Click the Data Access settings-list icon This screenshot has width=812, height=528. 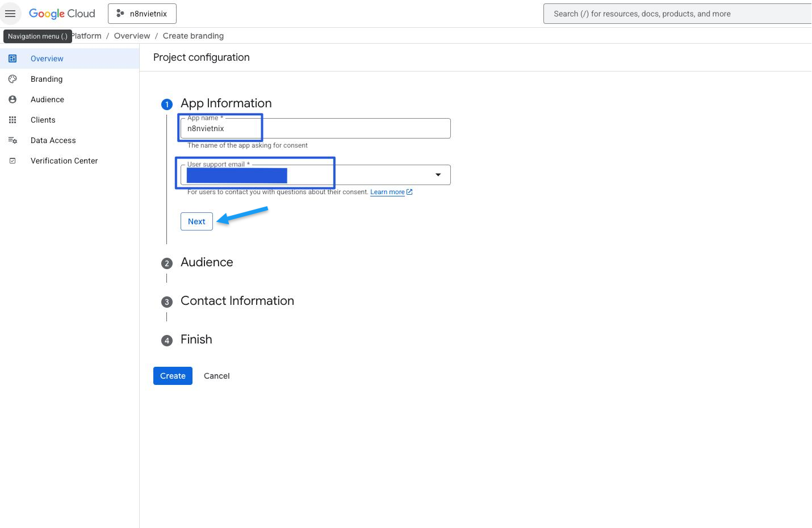point(12,140)
